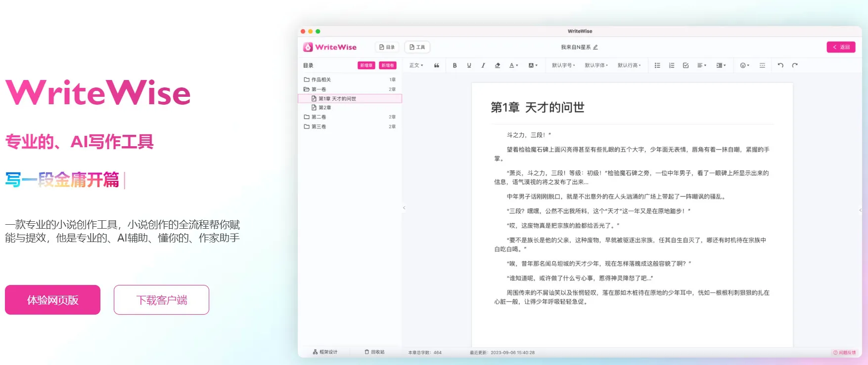The image size is (868, 365).
Task: Click the 最近更新 timestamp in status bar
Action: (x=502, y=353)
